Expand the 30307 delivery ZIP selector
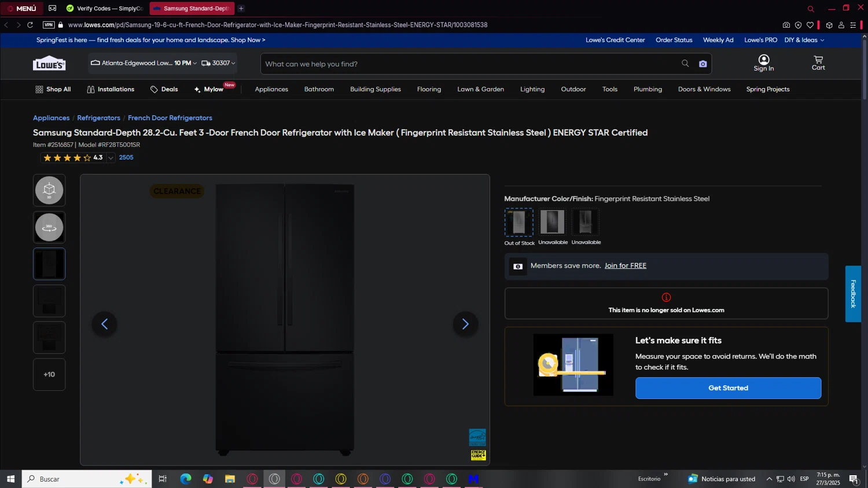Screen dimensions: 868x488 pyautogui.click(x=218, y=63)
